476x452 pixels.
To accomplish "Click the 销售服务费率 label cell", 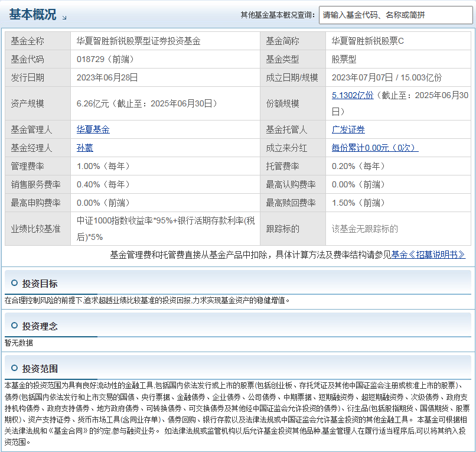I will coord(38,184).
